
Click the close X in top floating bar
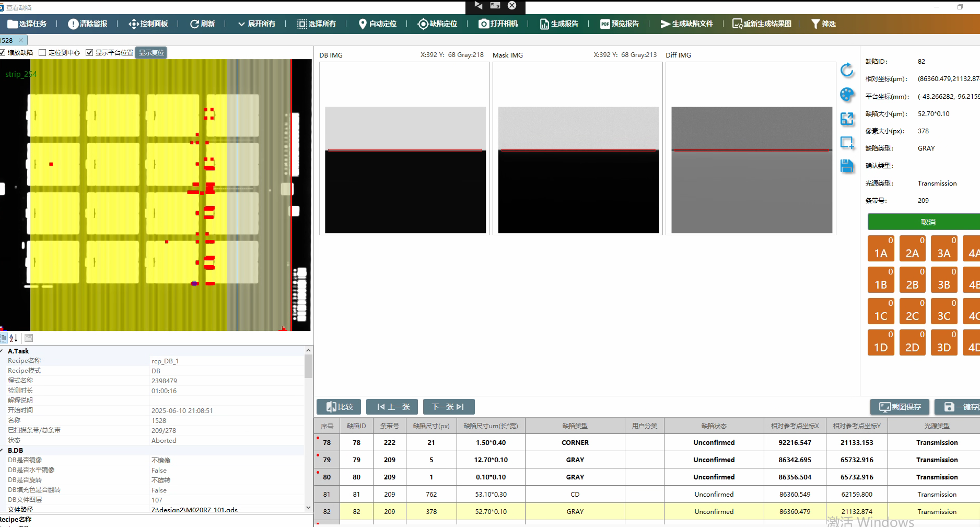[512, 5]
